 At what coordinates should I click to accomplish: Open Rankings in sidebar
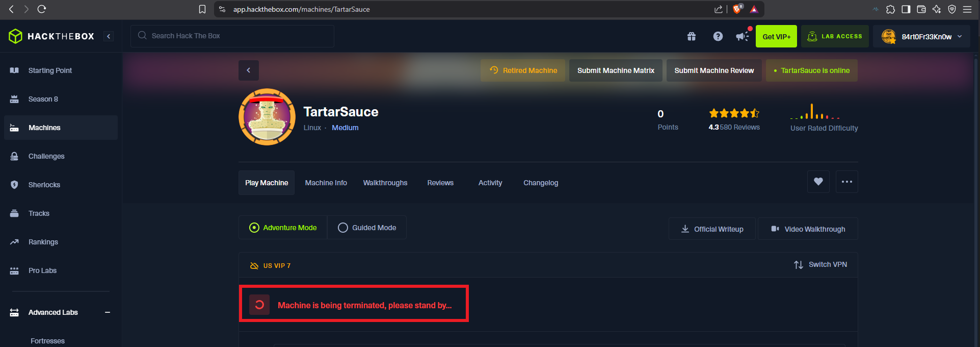61,242
